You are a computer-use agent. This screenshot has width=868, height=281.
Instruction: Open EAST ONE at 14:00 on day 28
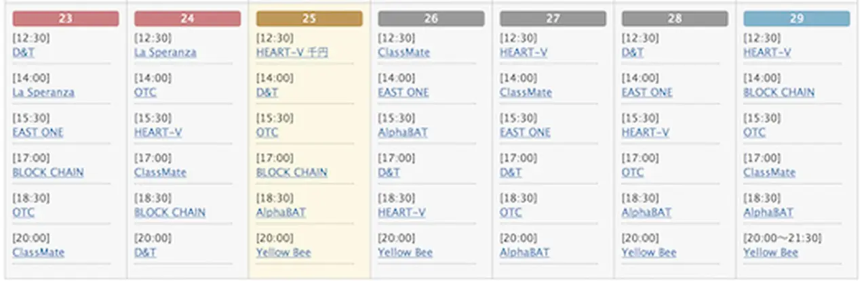(647, 92)
